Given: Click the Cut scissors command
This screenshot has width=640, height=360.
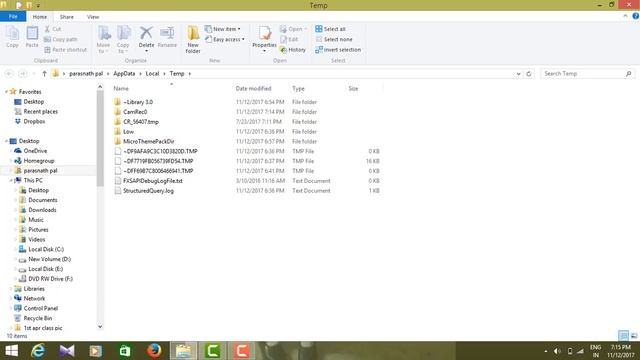Looking at the screenshot, I should [53, 29].
